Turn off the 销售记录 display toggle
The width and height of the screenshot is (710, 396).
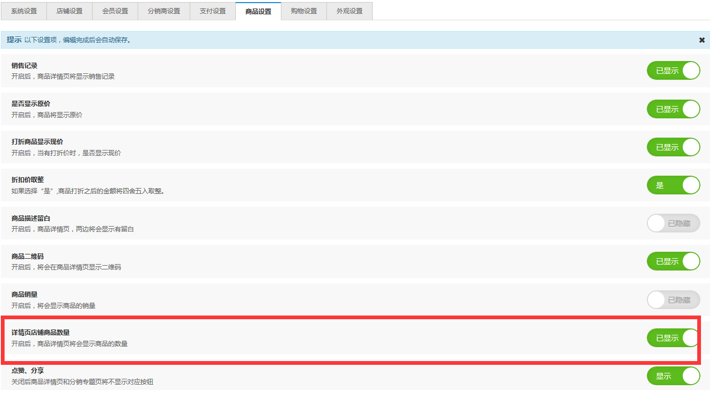point(673,71)
